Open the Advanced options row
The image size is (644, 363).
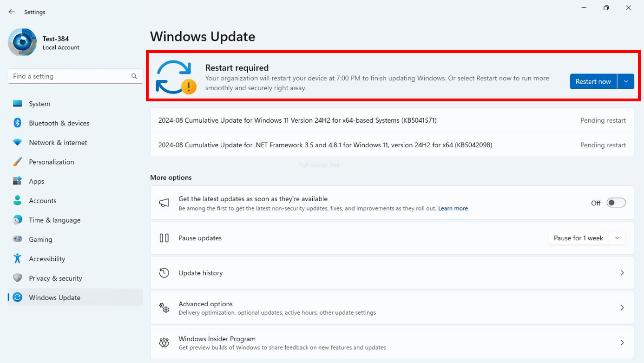[392, 308]
